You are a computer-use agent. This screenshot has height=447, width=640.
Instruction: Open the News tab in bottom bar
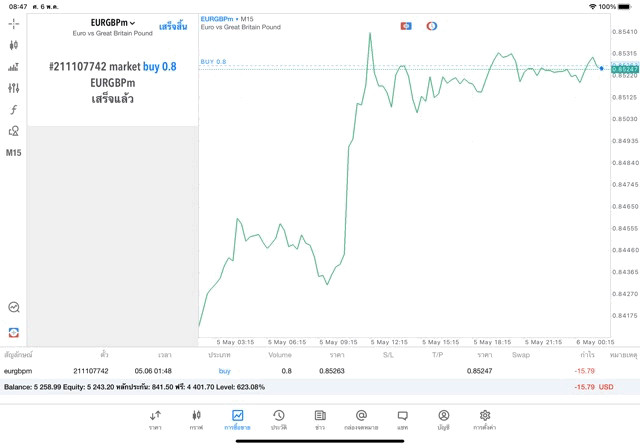320,420
